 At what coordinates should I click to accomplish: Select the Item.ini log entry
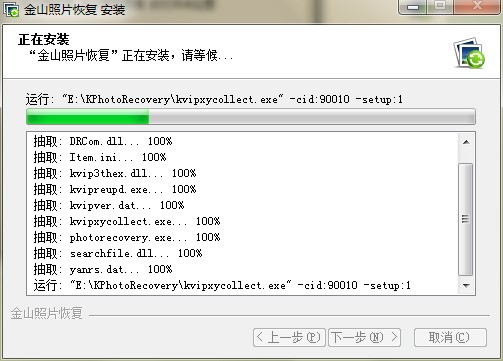(x=100, y=157)
